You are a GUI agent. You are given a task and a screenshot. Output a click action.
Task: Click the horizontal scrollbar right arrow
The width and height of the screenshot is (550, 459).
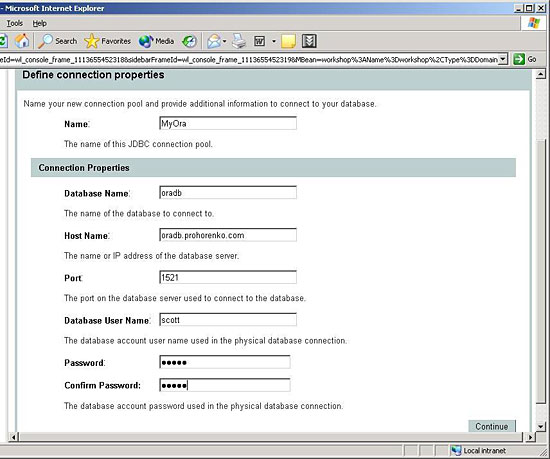pyautogui.click(x=530, y=437)
